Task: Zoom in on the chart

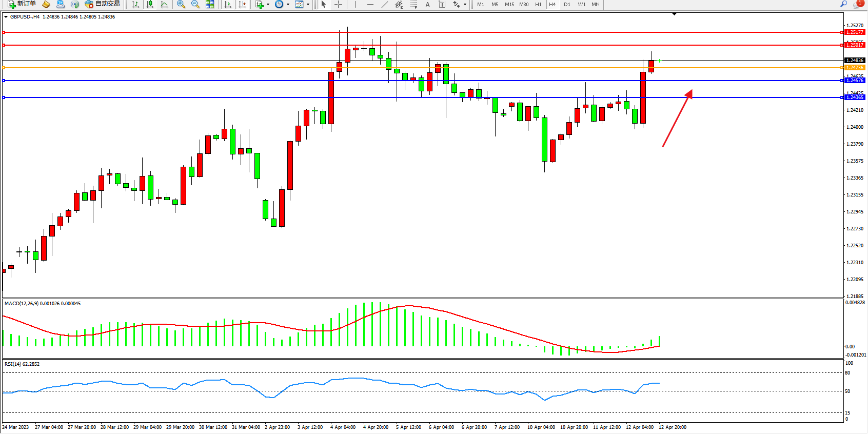Action: coord(181,4)
